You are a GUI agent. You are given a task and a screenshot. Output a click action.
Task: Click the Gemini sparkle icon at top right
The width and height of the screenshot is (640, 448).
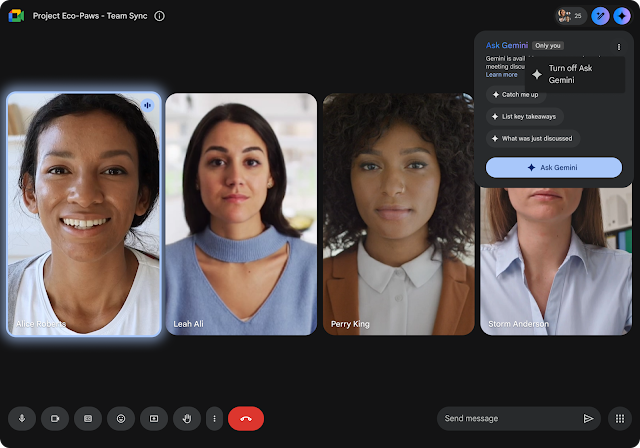(x=623, y=16)
